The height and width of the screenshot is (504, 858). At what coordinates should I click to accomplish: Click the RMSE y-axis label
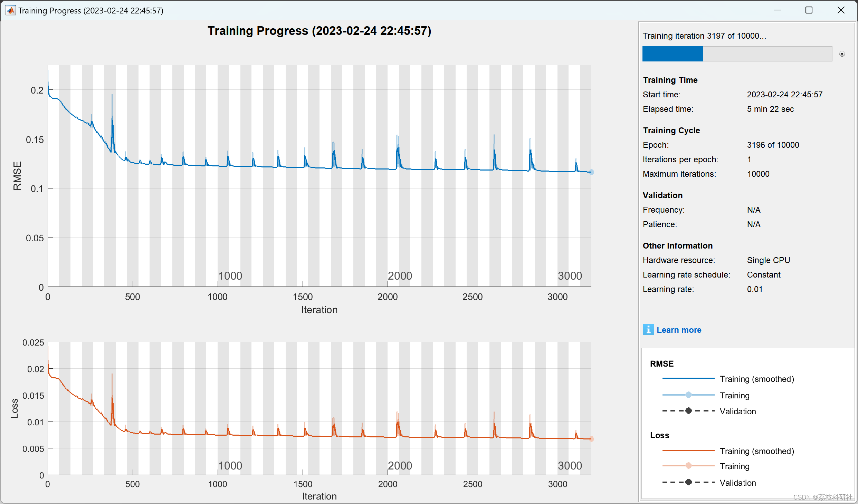coord(17,175)
